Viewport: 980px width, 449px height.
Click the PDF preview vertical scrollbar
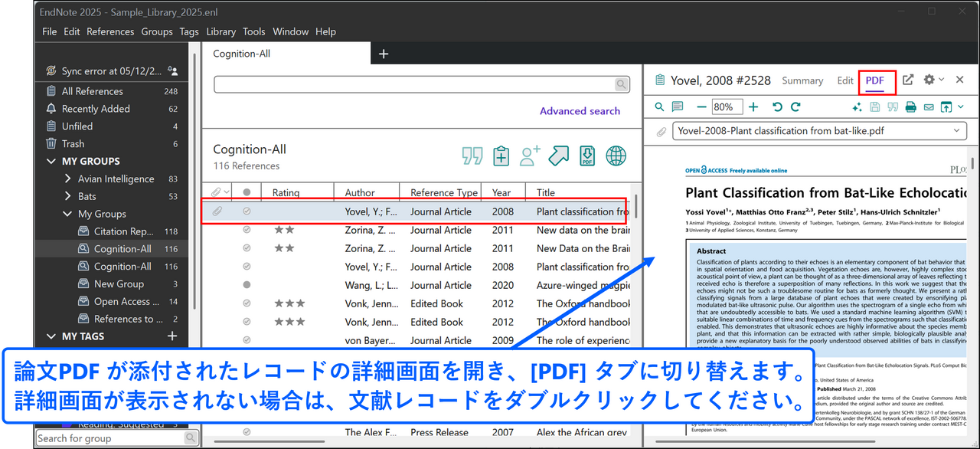[x=972, y=163]
